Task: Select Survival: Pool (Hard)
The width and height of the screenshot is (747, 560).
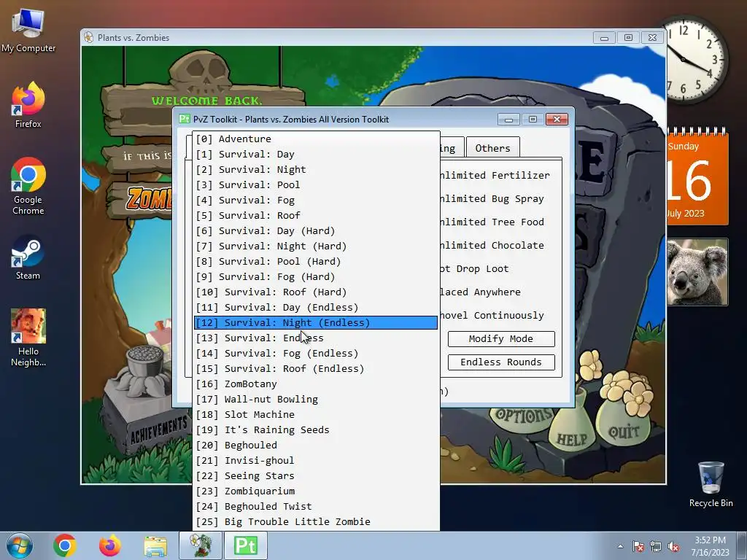Action: click(x=316, y=262)
